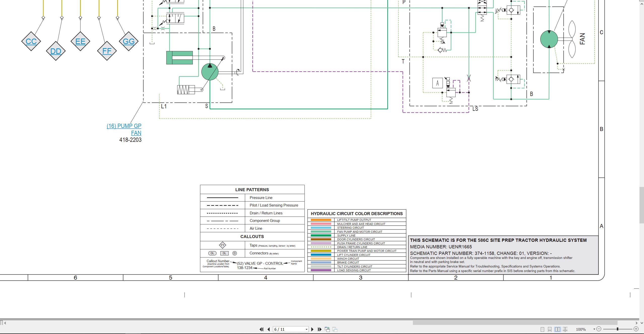Open the GG connector link

click(x=129, y=41)
